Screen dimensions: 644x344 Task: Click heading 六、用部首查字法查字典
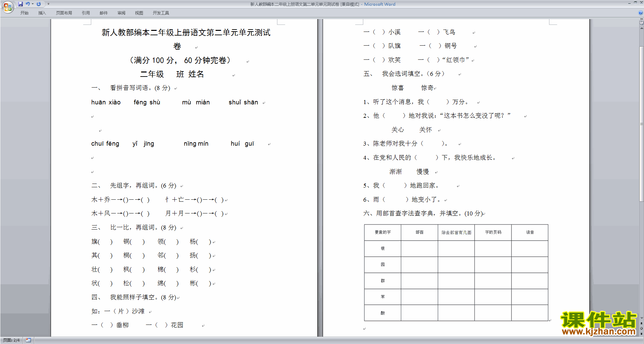tap(423, 213)
